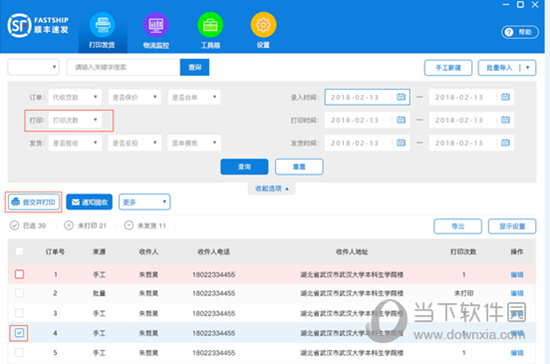Click 批量 source in order 2 row
Screen dimensions: 550x364
99,293
